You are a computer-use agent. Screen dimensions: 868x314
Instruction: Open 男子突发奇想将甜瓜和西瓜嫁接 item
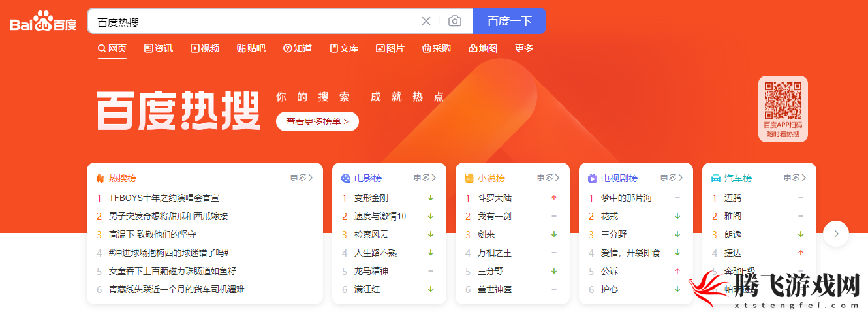point(168,216)
